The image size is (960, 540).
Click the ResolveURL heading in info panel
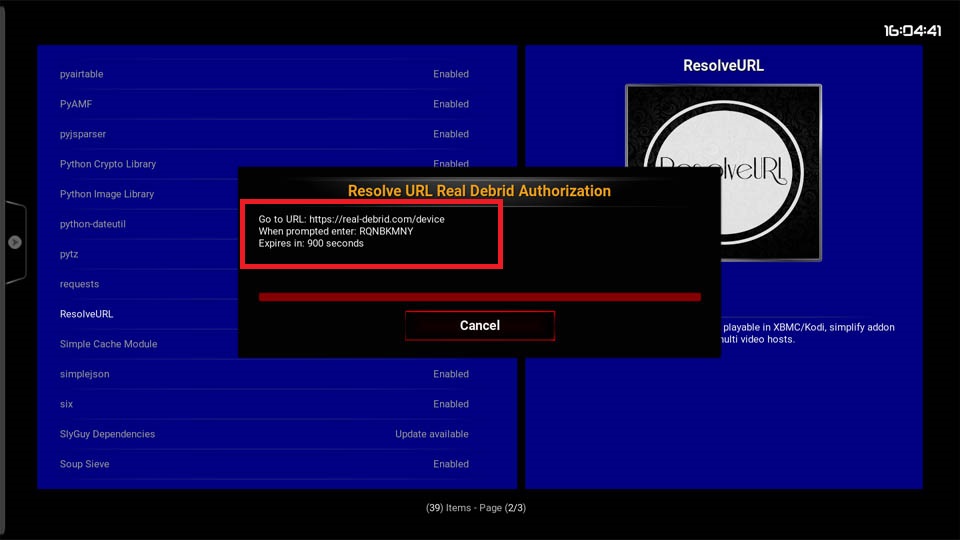(723, 66)
